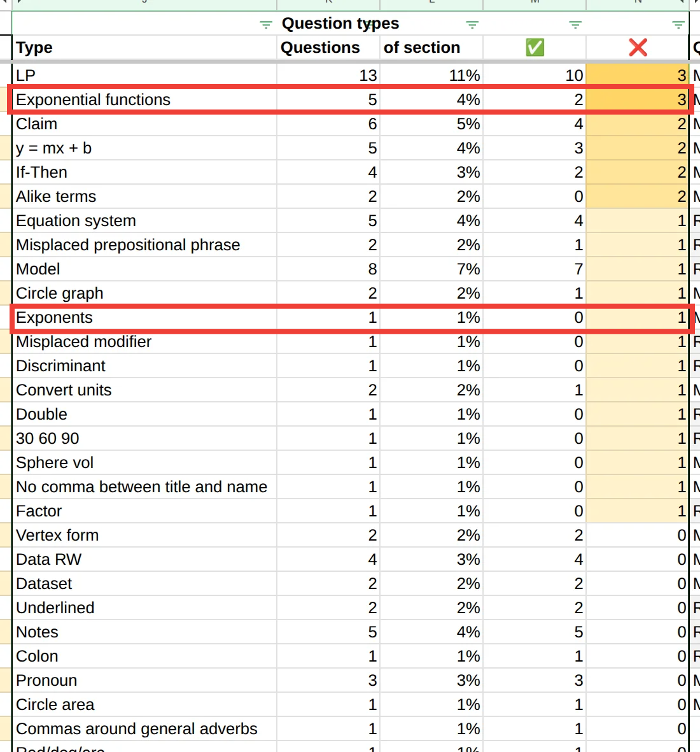Select the 'Notes' type cell
The image size is (700, 752).
pos(144,632)
